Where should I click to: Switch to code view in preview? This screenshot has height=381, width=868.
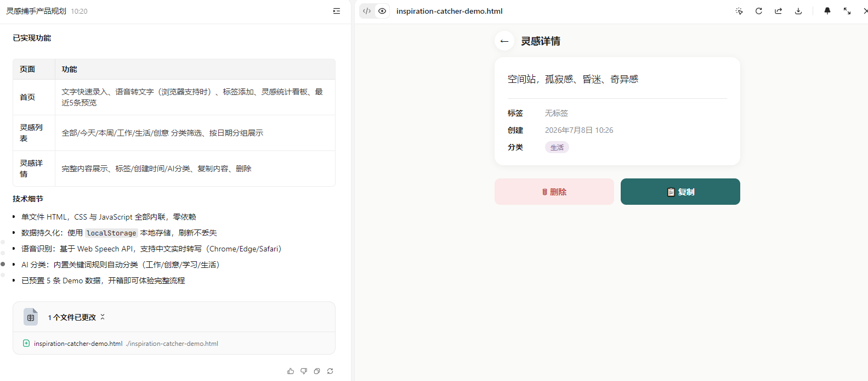367,11
